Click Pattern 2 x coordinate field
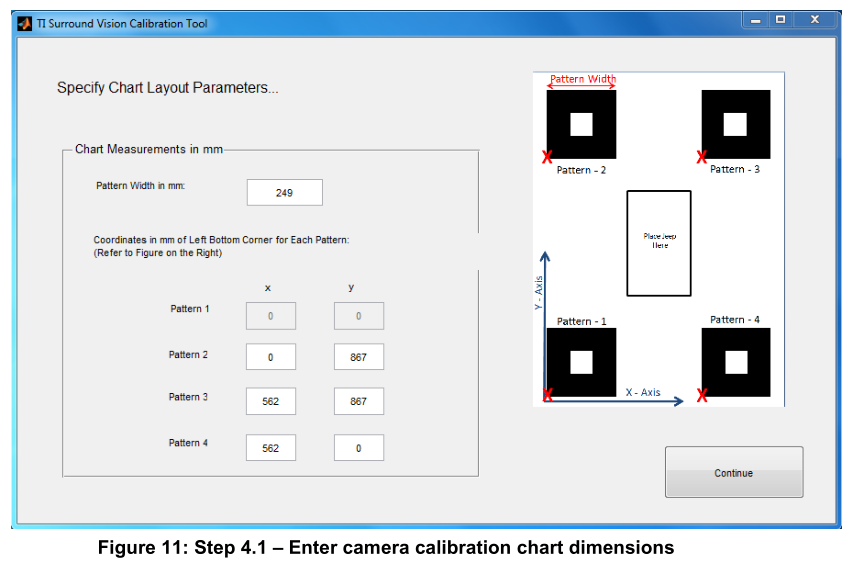 click(271, 357)
